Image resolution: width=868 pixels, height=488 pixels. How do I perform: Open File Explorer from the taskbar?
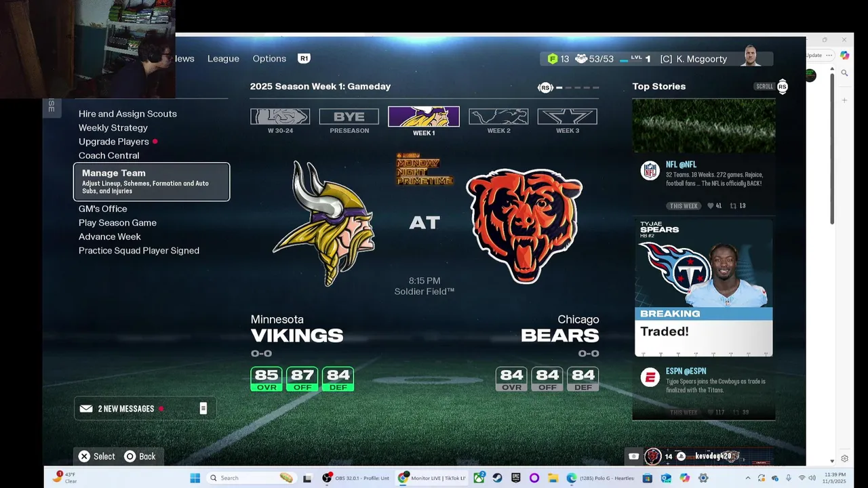coord(553,478)
